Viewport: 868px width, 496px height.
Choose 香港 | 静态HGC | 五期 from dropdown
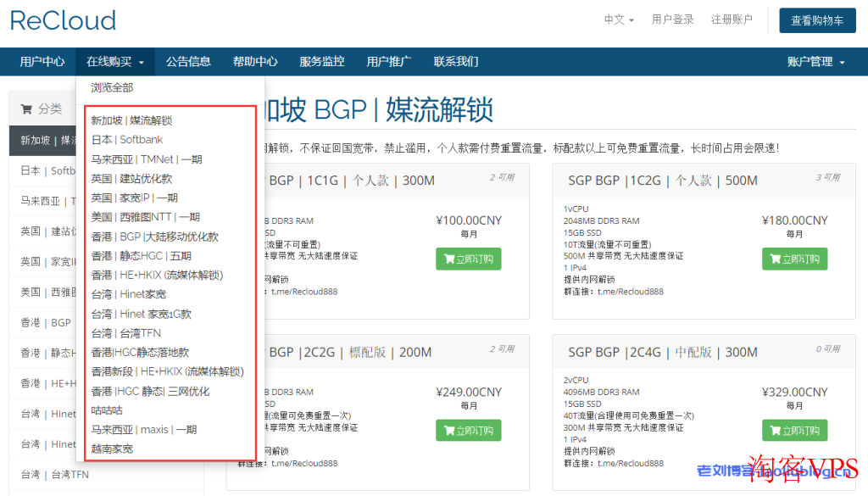(x=142, y=256)
